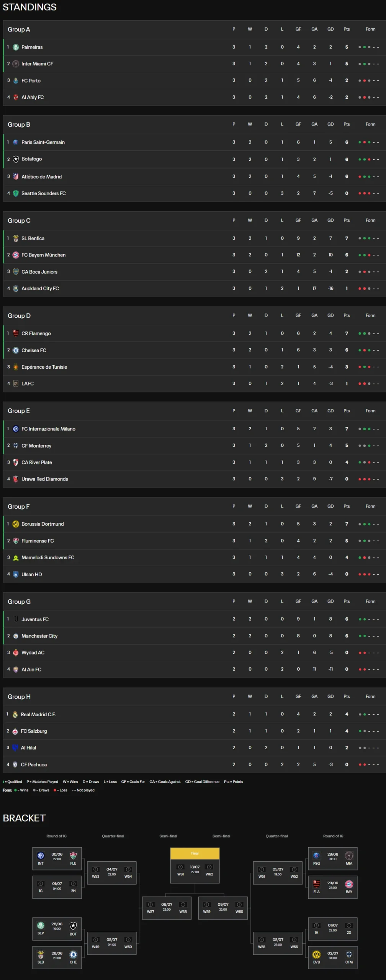Viewport: 386px width, 980px height.
Task: Click the W57 vs W58 semi-final card
Action: click(x=167, y=908)
